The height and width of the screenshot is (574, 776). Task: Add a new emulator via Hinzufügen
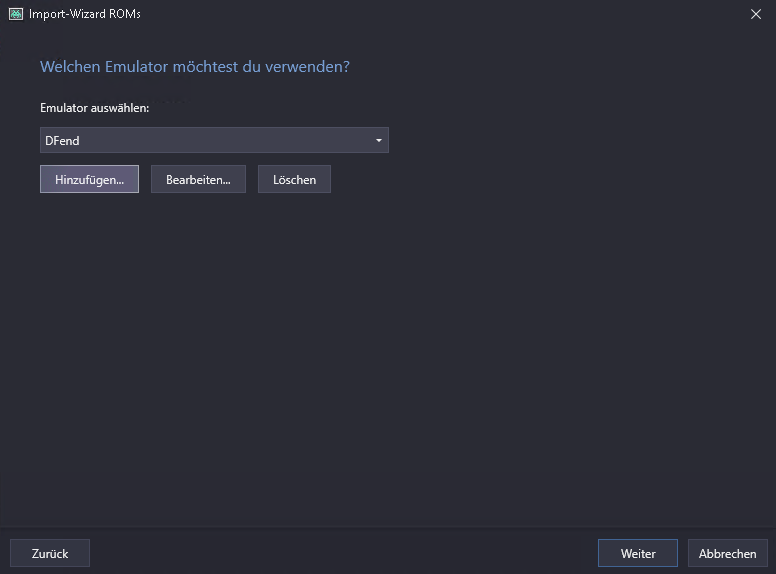pyautogui.click(x=89, y=180)
